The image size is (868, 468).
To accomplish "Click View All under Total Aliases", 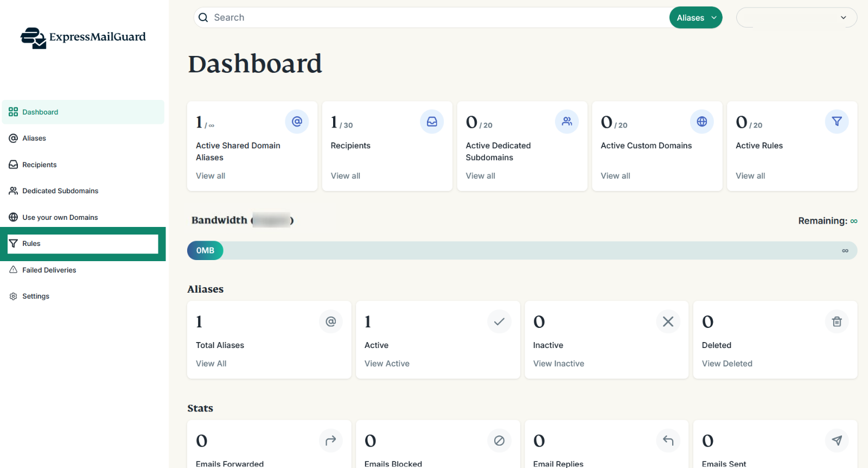I will click(x=211, y=364).
